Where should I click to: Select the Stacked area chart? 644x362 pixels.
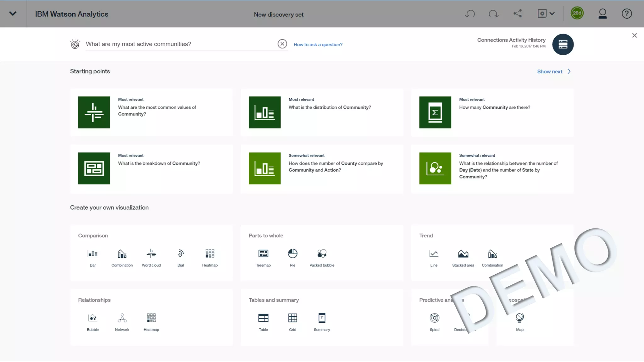[x=463, y=257]
